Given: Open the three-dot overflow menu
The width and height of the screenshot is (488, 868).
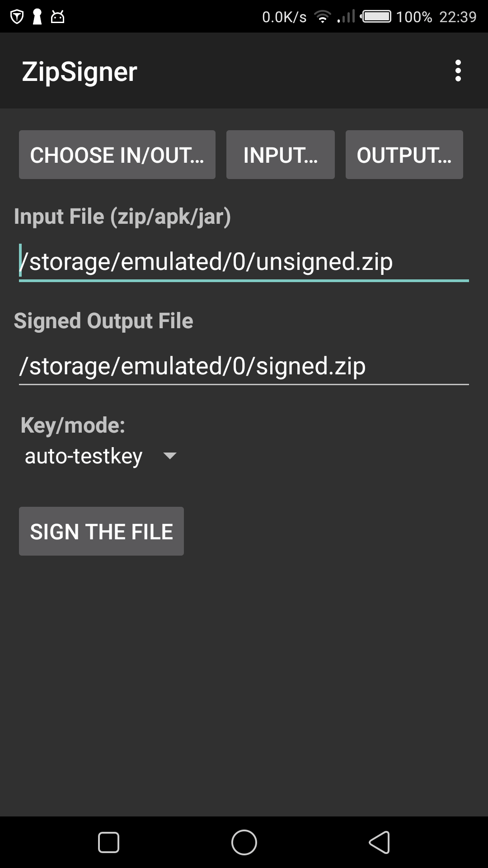Looking at the screenshot, I should tap(458, 71).
